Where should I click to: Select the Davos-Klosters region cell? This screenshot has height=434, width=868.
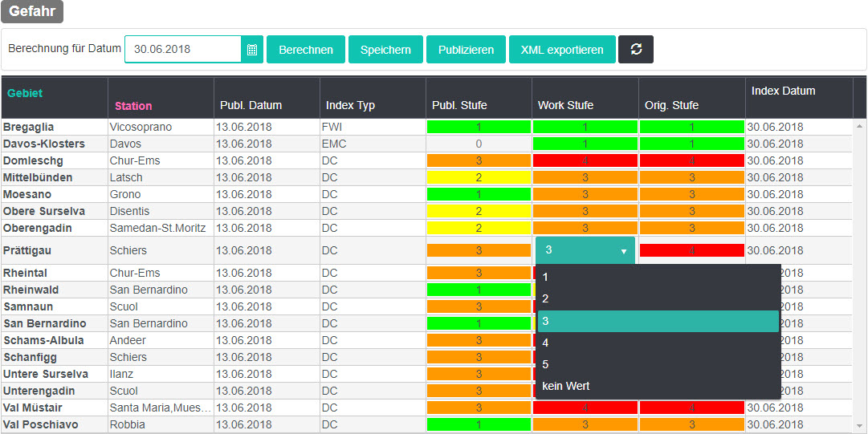55,144
